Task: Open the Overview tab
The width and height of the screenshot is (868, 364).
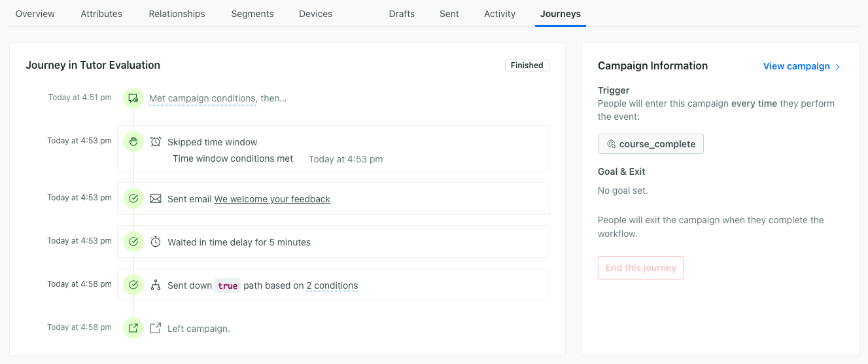Action: pos(35,14)
